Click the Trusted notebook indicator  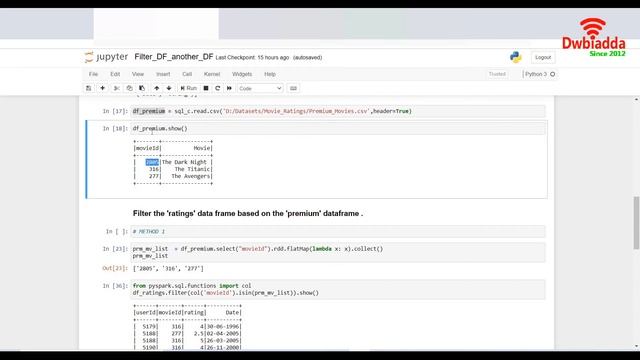coord(497,74)
